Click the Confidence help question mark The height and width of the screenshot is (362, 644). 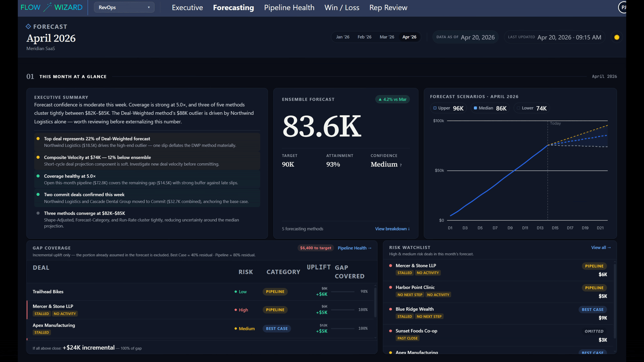tap(401, 165)
